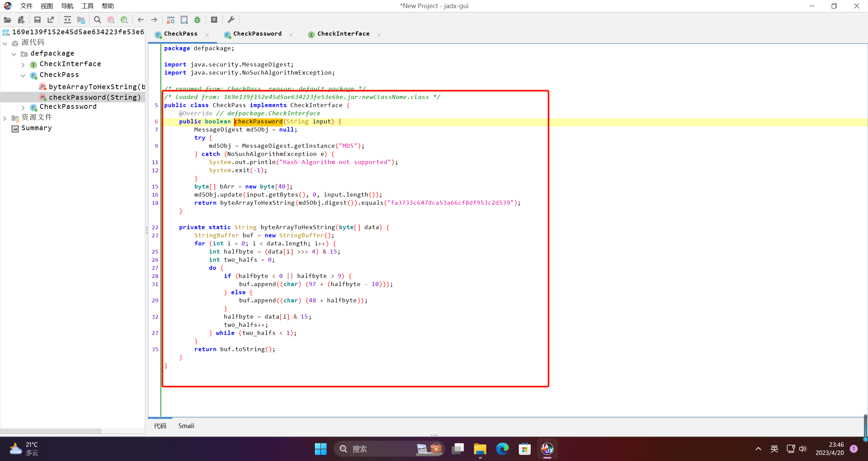Click the jadx-gui taskbar icon
Image resolution: width=868 pixels, height=461 pixels.
547,449
